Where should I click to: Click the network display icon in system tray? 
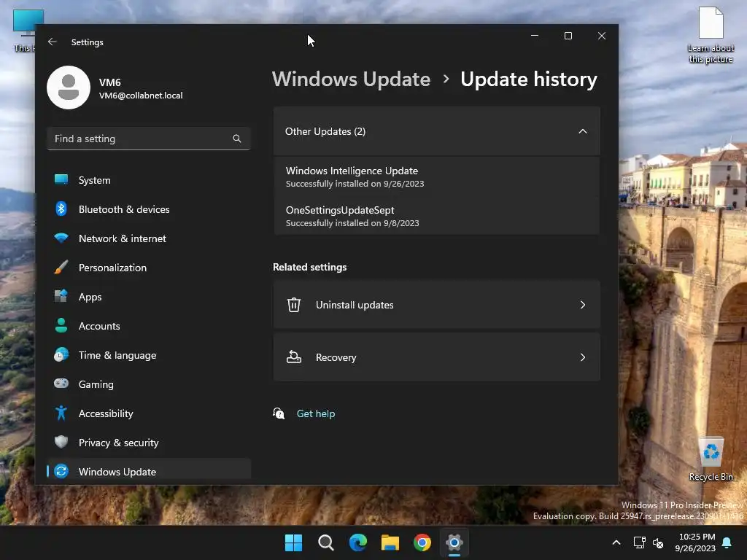tap(639, 542)
